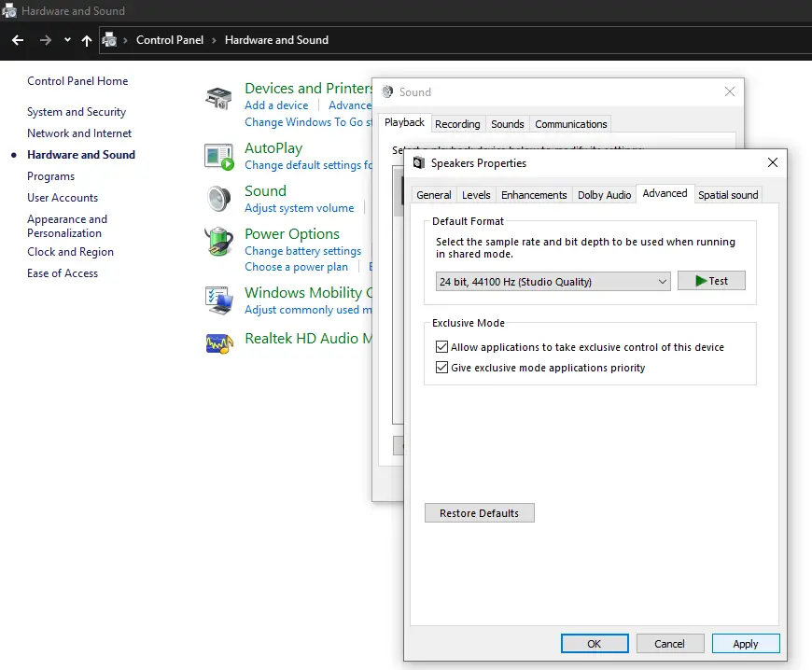This screenshot has height=670, width=812.
Task: Click the Sound speaker category icon
Action: tap(218, 199)
